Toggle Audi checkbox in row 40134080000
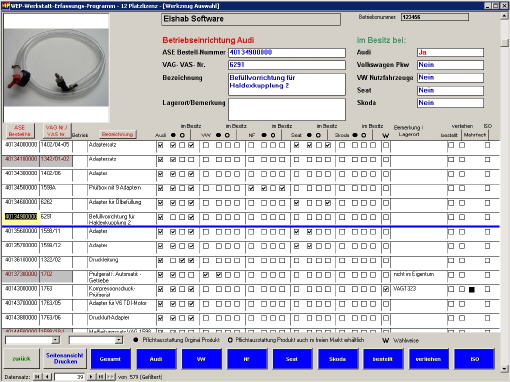Screen dimensions: 510x382 160,145
